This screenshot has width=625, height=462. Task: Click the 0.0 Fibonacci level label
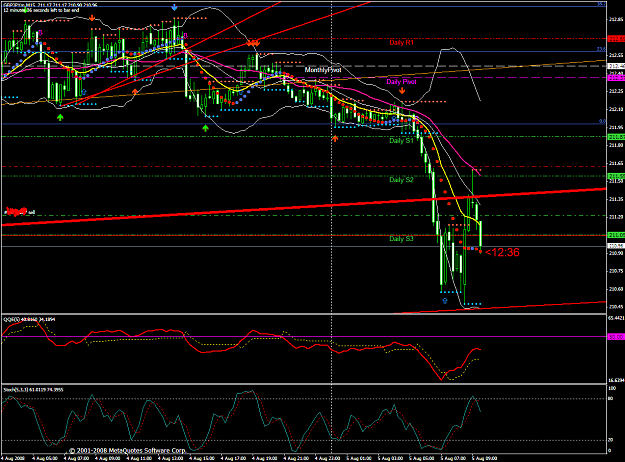(x=602, y=121)
